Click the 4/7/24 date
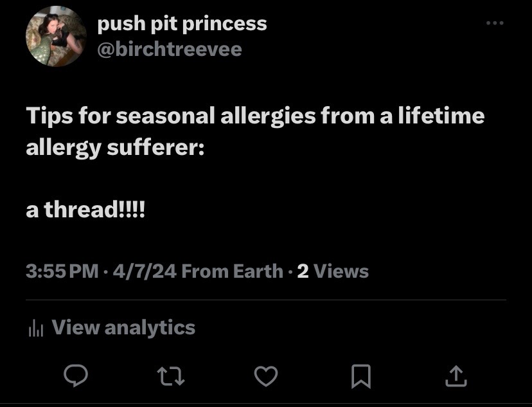 click(x=145, y=271)
